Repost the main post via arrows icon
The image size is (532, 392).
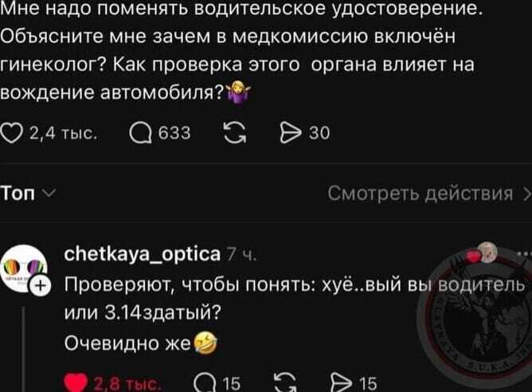(235, 133)
